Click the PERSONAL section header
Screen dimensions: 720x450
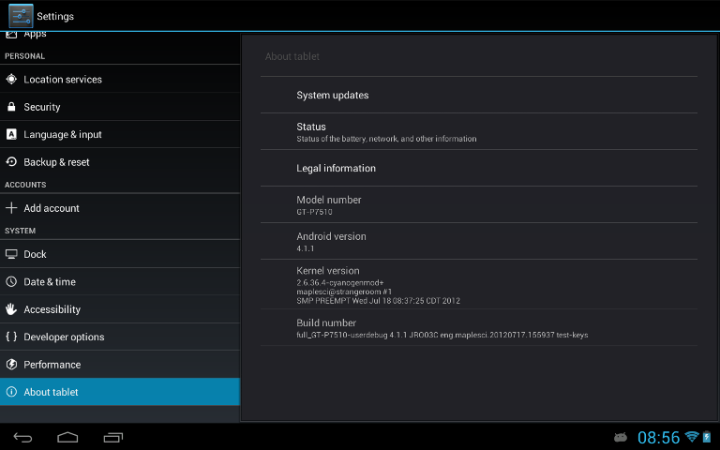[25, 56]
